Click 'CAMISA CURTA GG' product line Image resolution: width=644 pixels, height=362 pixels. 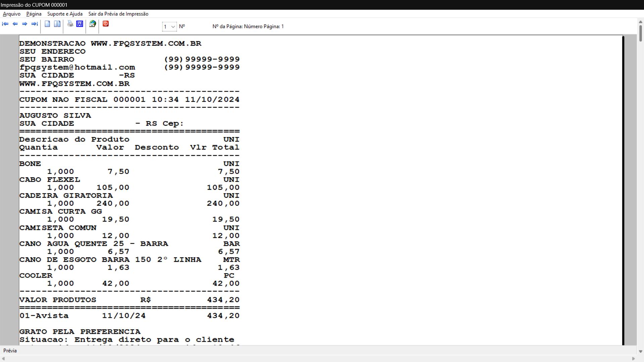(x=61, y=212)
